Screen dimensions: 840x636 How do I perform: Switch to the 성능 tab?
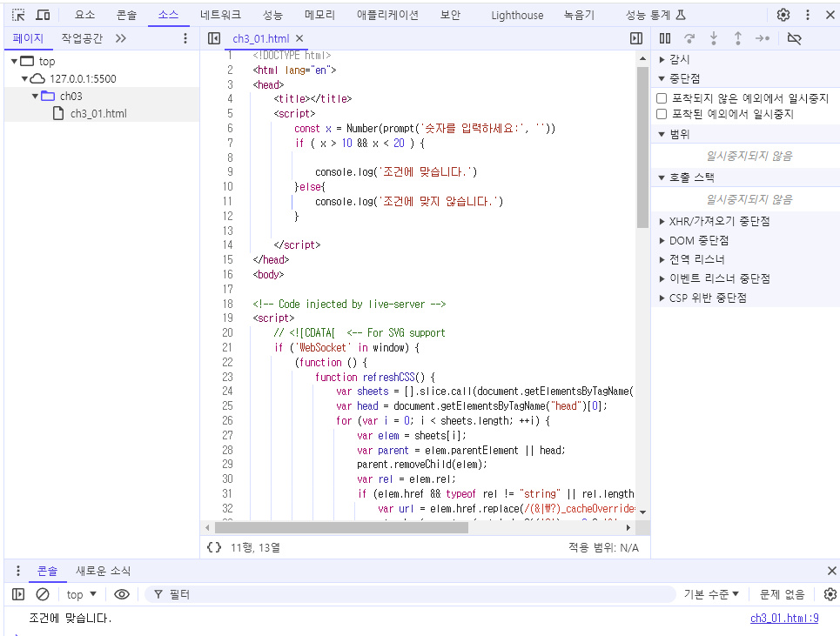(272, 15)
